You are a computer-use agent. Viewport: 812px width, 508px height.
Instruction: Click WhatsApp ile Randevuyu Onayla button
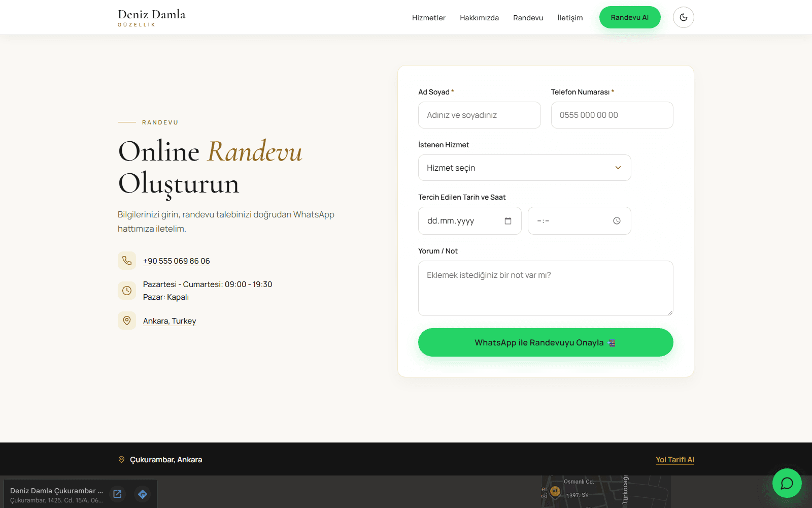click(x=546, y=342)
